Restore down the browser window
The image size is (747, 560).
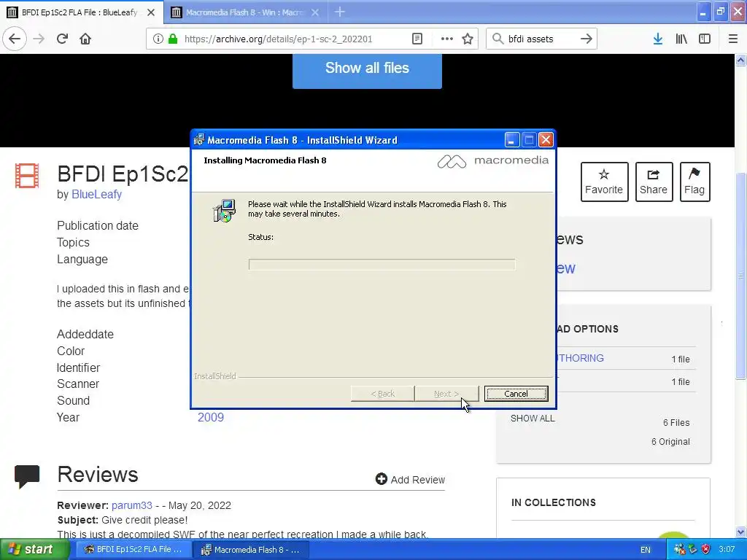pos(720,12)
